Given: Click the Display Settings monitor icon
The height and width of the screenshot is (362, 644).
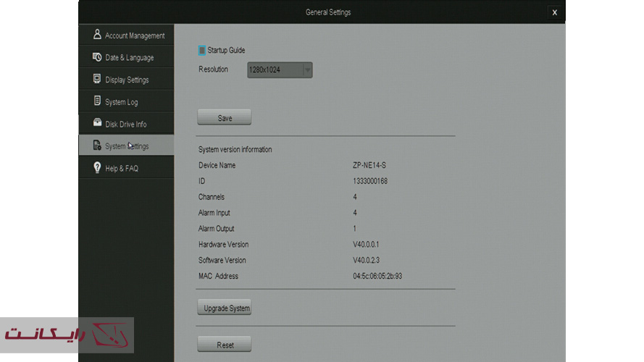Looking at the screenshot, I should tap(97, 79).
